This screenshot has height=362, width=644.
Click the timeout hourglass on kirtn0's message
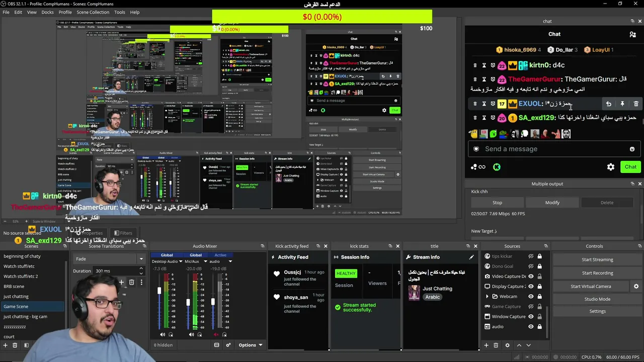coord(484,65)
